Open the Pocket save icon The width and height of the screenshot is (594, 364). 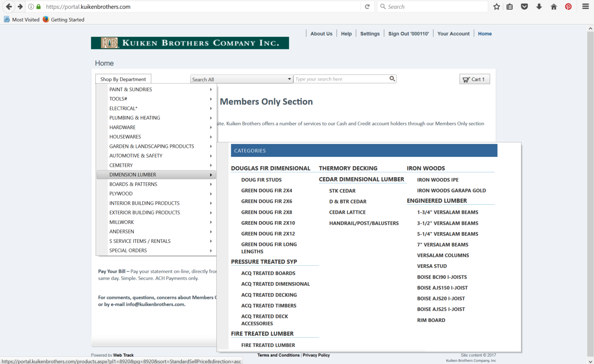pos(524,7)
